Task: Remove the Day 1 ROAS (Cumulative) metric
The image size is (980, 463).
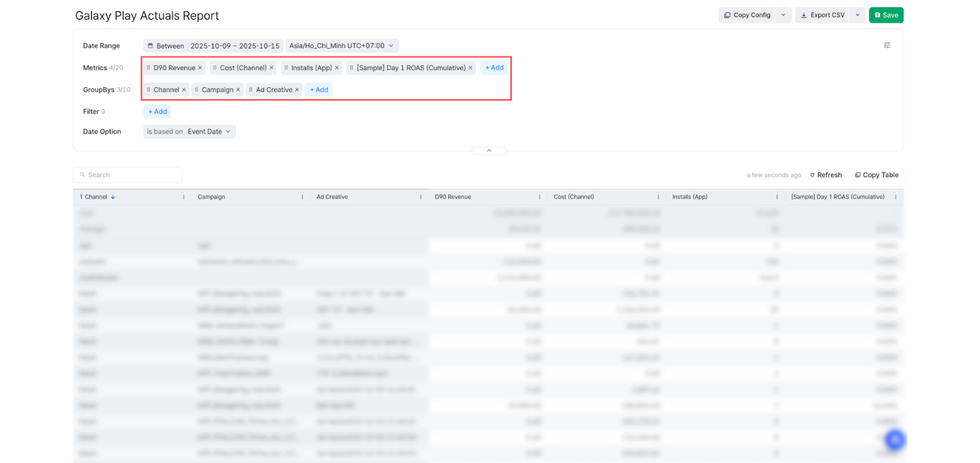Action: click(470, 68)
